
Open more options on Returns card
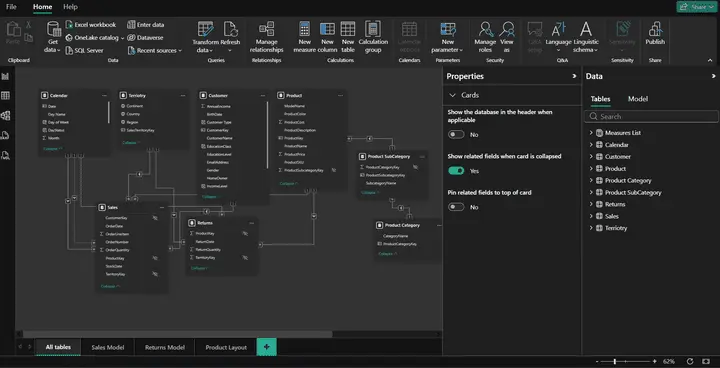click(252, 223)
